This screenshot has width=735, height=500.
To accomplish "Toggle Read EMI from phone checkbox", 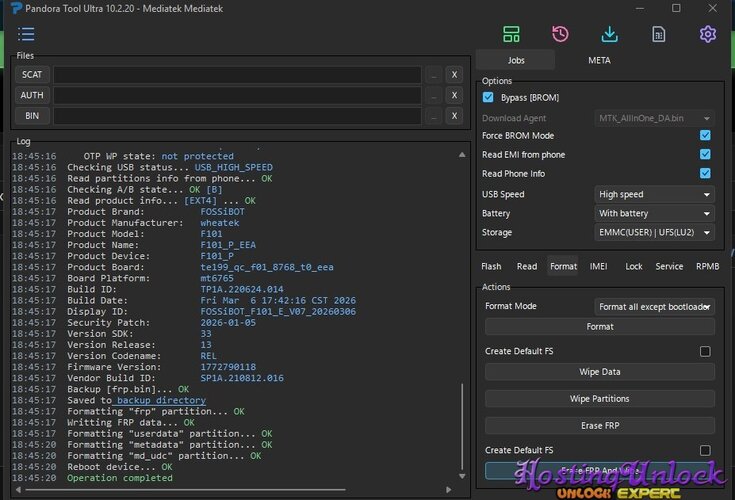I will coord(705,154).
